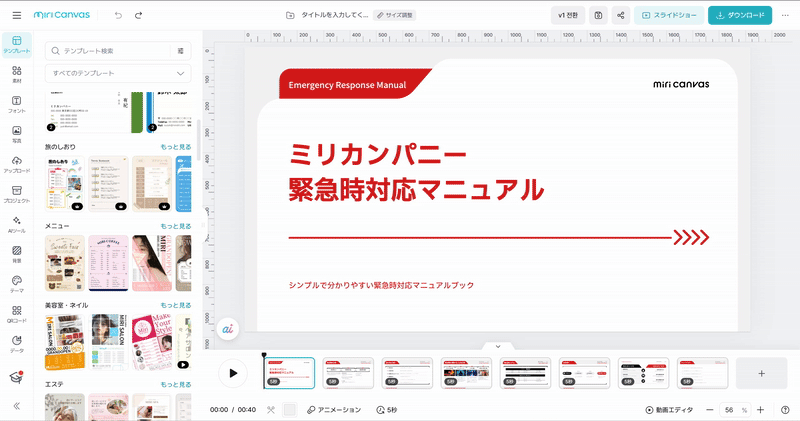The image size is (800, 421).
Task: Open the share options icon
Action: 620,15
